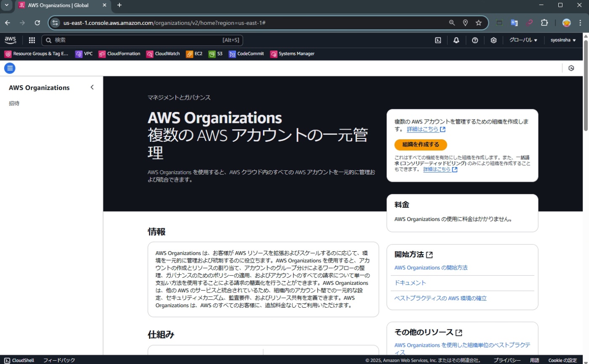Click the AWS logo home icon
Image resolution: width=589 pixels, height=364 pixels.
tap(10, 40)
